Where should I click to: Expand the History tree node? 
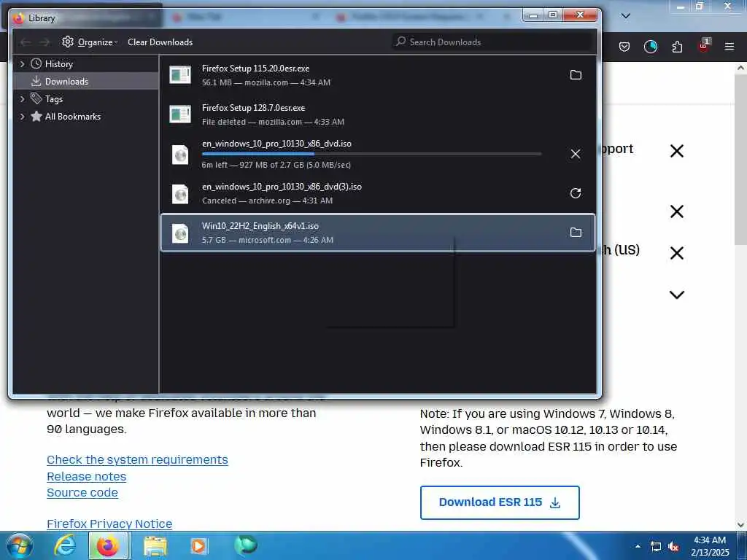[x=22, y=64]
